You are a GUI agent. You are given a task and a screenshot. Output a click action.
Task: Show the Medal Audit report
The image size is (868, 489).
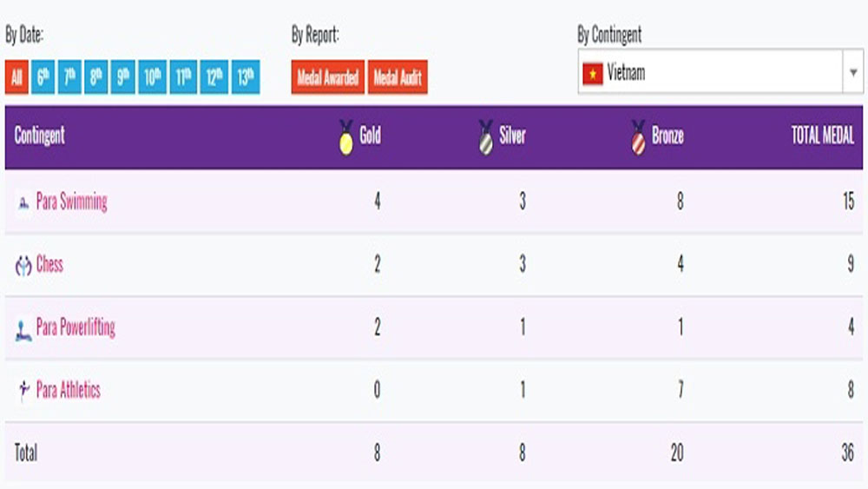tap(398, 77)
